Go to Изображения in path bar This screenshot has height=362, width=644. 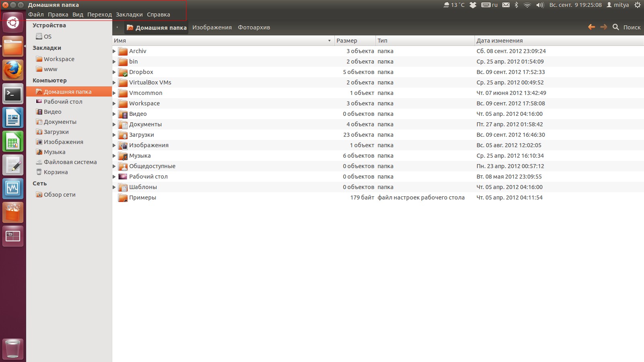pos(212,27)
